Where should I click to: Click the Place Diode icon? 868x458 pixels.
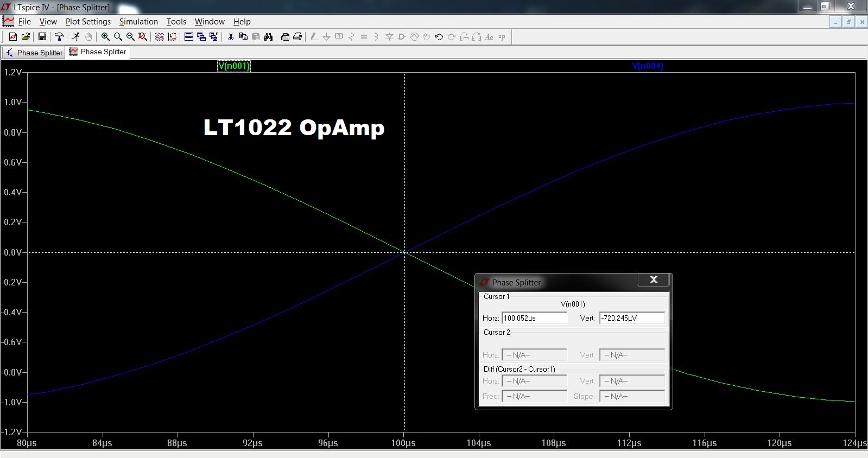[x=389, y=37]
